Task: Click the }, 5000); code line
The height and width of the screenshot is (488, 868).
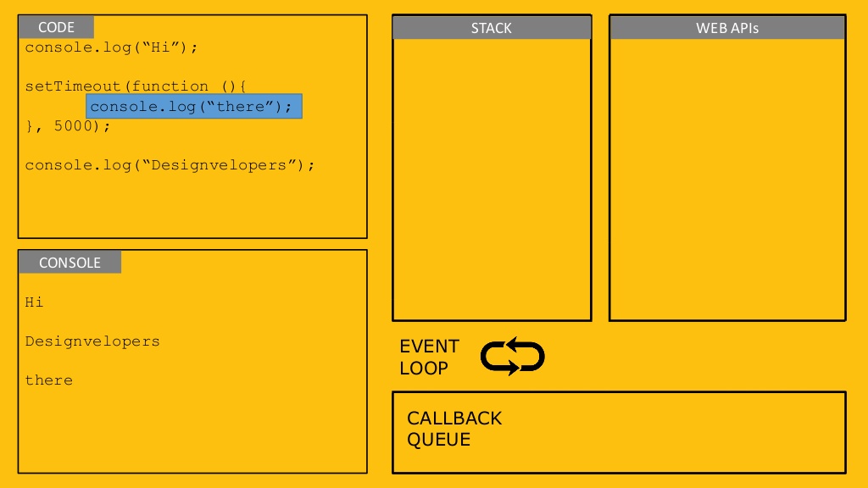Action: [68, 126]
